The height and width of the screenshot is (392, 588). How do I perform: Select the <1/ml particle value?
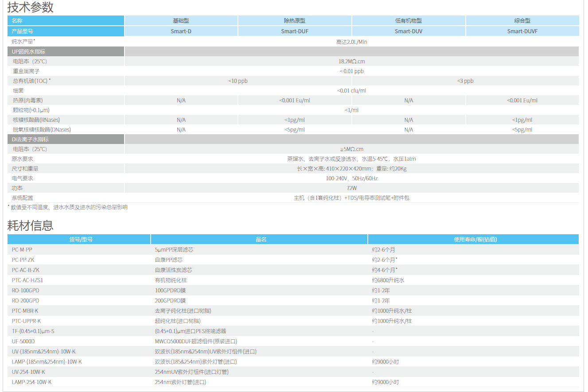[352, 110]
